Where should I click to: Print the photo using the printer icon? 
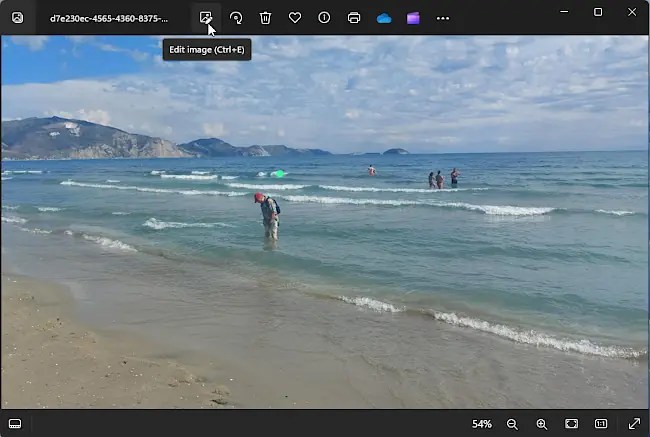tap(354, 18)
